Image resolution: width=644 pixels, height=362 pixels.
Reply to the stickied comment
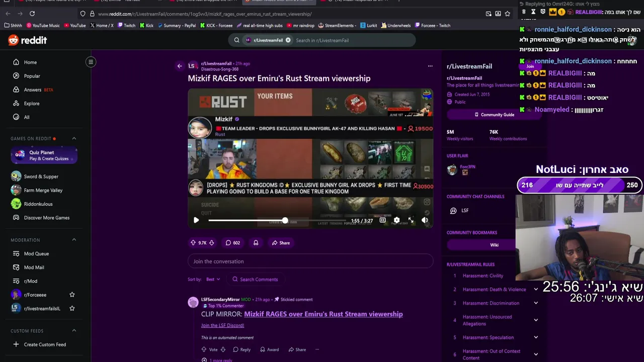tap(242, 349)
